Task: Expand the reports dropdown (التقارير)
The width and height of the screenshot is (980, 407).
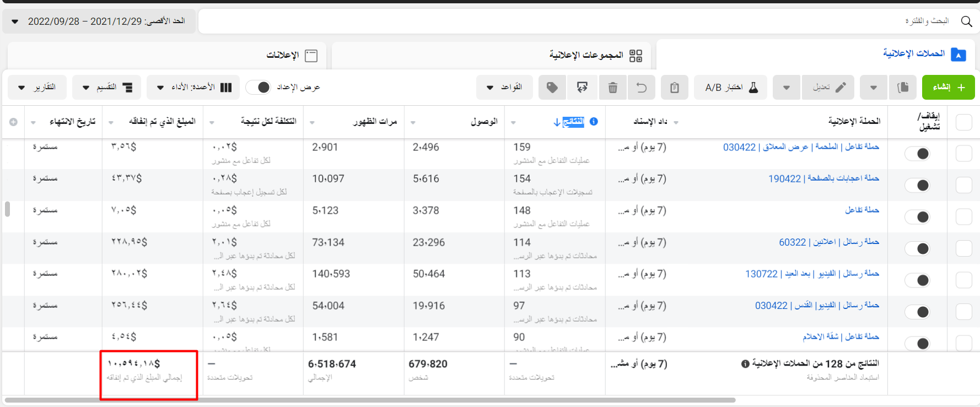Action: [37, 88]
